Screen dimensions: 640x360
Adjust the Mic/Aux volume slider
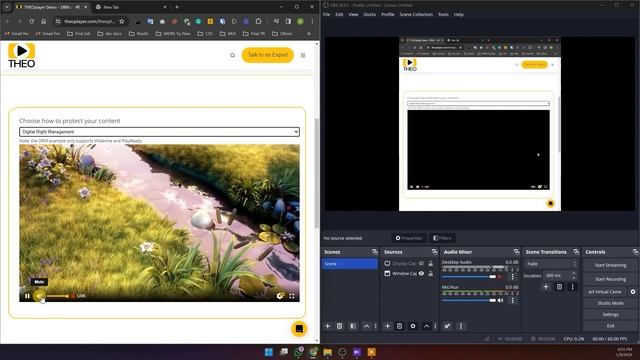[469, 300]
